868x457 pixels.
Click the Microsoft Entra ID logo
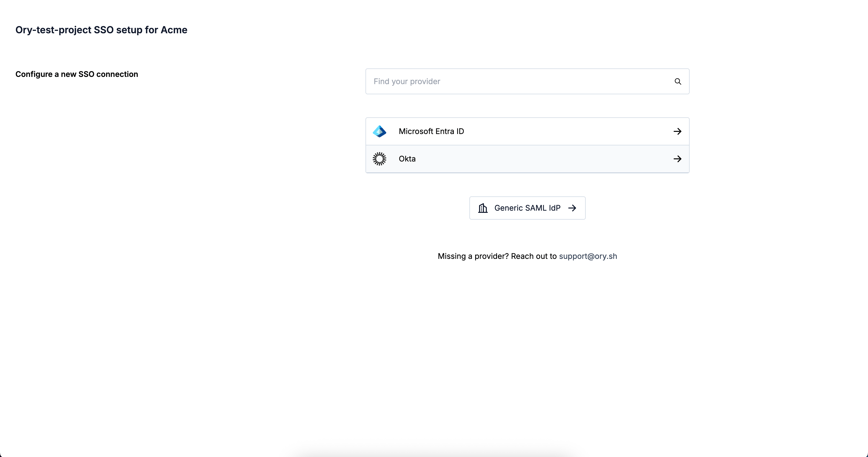tap(380, 131)
